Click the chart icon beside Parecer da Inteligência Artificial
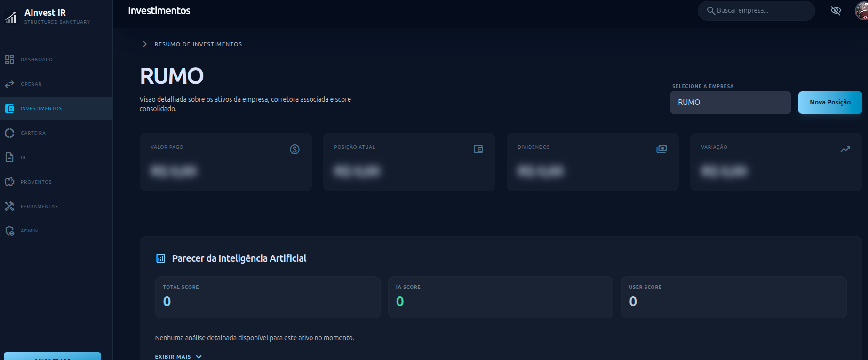 point(160,258)
